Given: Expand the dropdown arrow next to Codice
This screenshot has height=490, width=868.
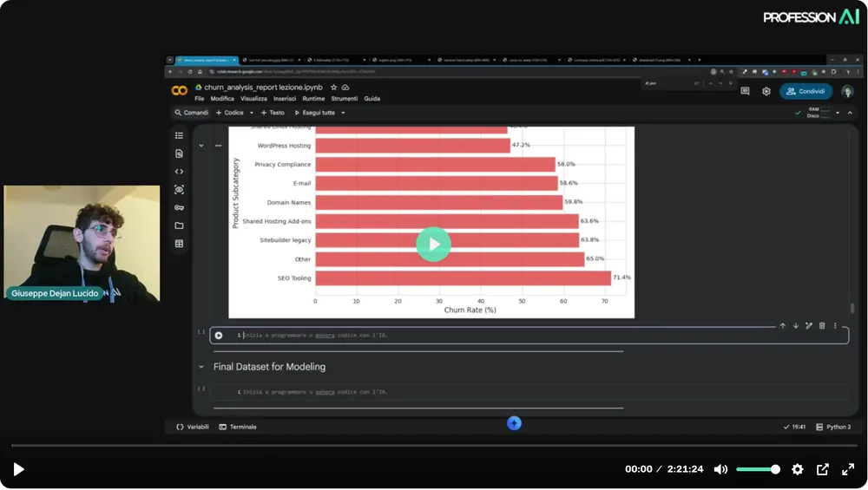Looking at the screenshot, I should [x=252, y=113].
